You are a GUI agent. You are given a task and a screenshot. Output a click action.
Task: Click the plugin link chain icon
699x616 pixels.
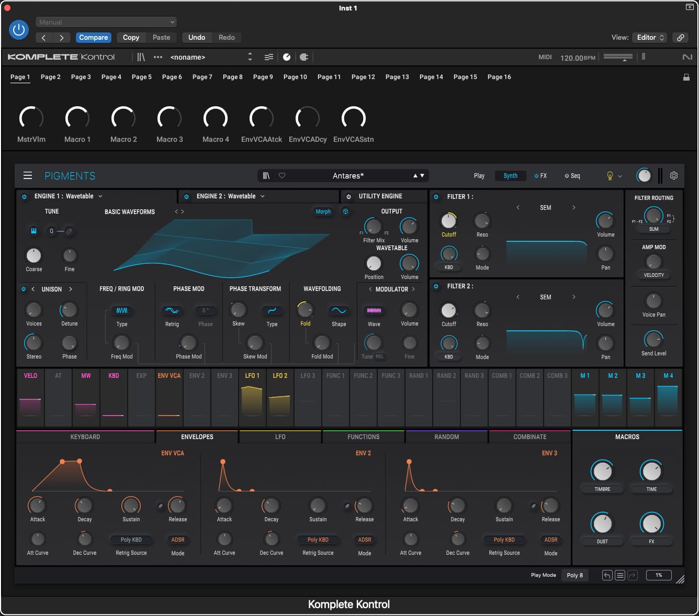[x=680, y=38]
